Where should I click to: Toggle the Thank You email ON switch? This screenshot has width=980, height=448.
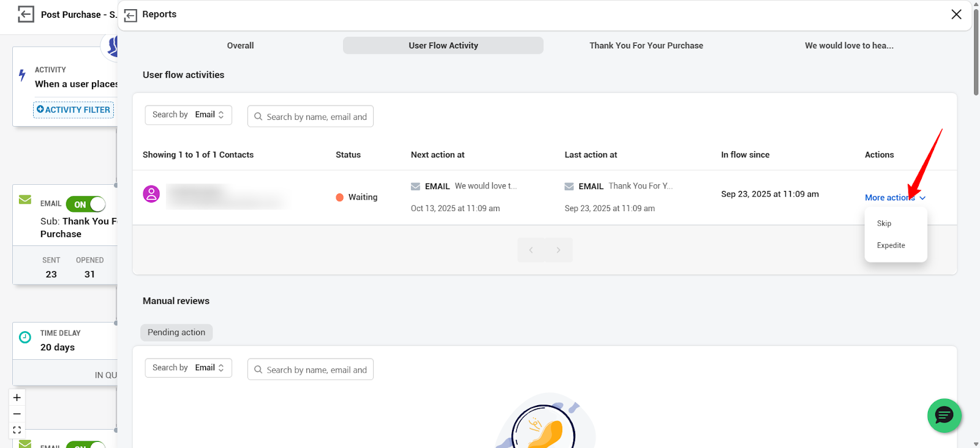click(86, 204)
